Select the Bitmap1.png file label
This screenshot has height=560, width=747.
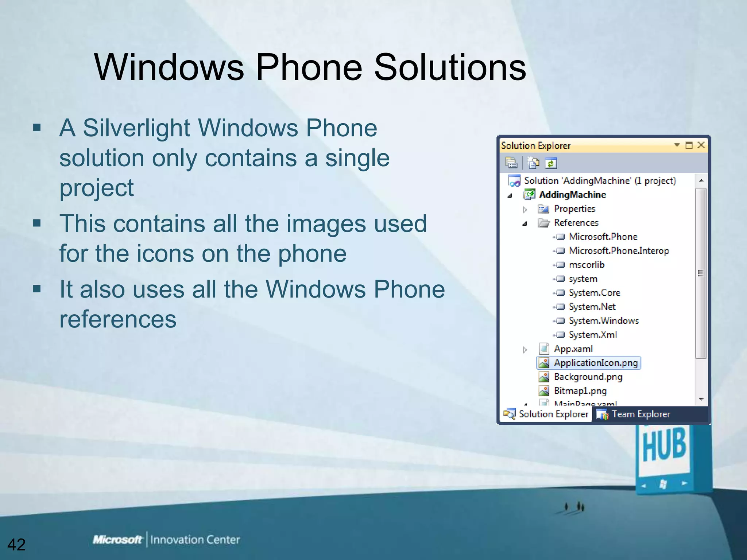pos(580,391)
